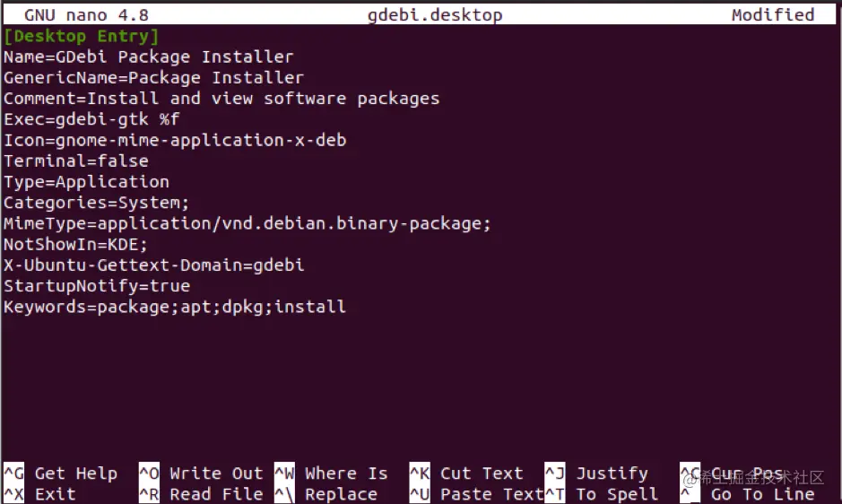Click the Type=Application line
The height and width of the screenshot is (504, 842).
coord(86,182)
